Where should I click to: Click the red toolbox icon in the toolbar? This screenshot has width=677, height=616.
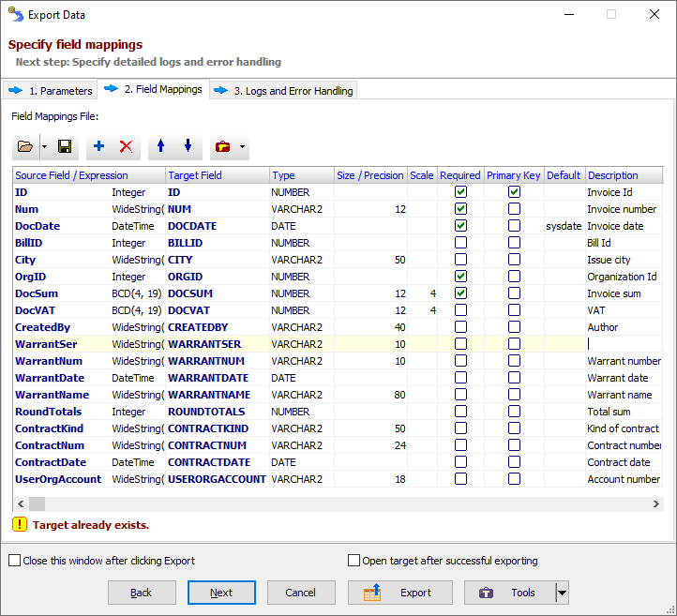pos(222,147)
